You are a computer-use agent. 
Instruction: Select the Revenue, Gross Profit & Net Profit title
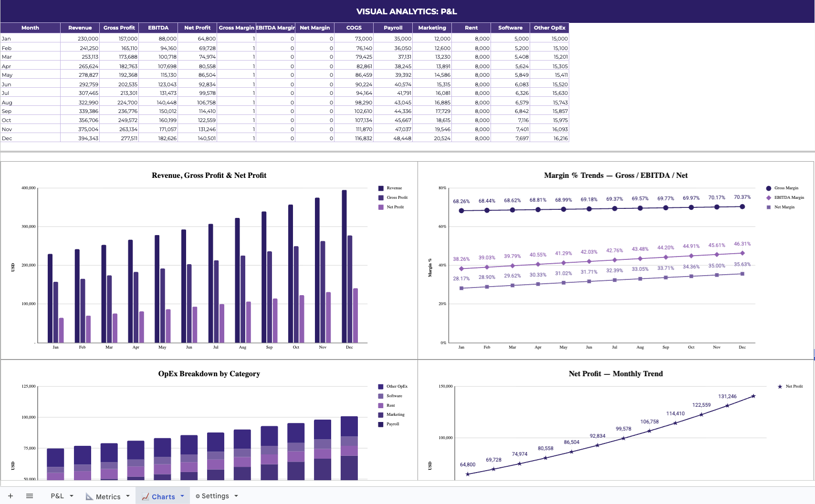point(209,175)
